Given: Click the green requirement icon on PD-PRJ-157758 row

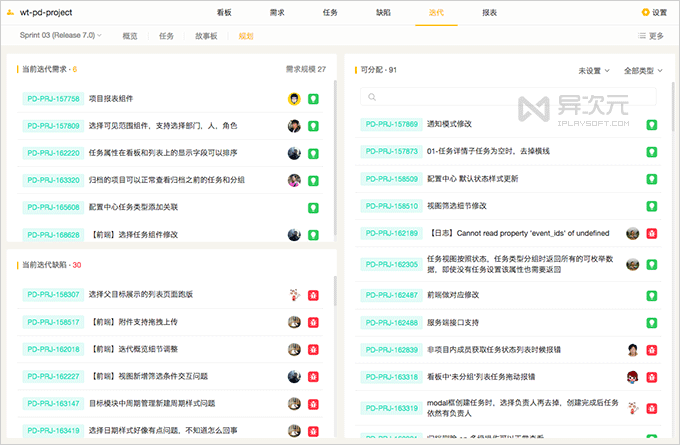Looking at the screenshot, I should click(x=313, y=99).
